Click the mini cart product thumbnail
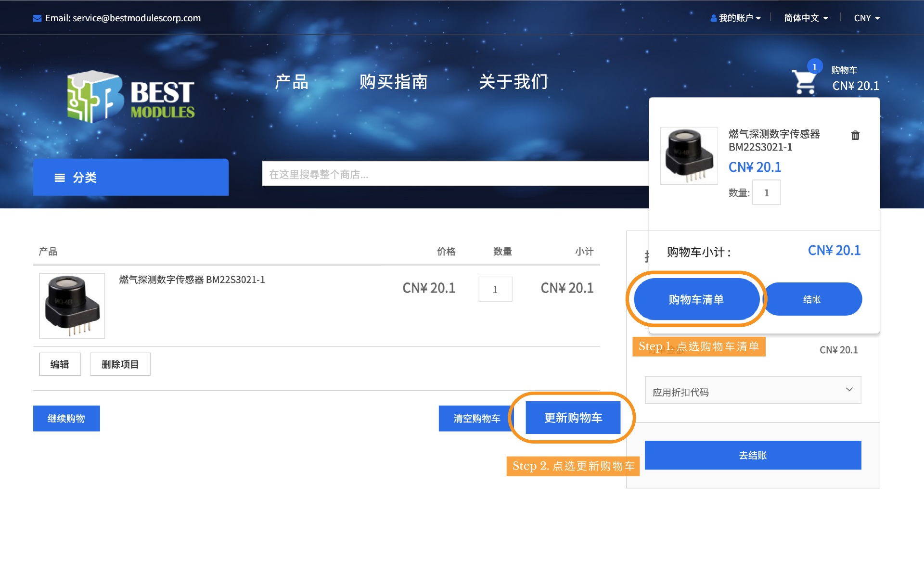Viewport: 924px width, 561px height. point(689,155)
